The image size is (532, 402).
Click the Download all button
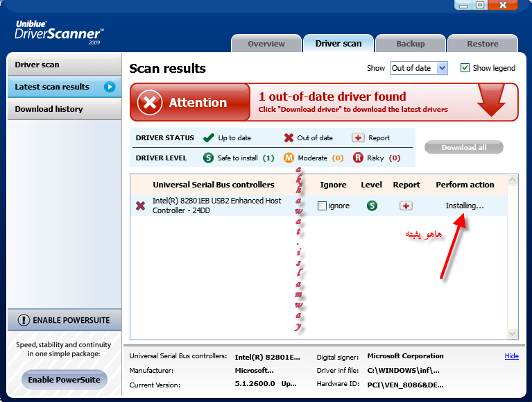(464, 147)
